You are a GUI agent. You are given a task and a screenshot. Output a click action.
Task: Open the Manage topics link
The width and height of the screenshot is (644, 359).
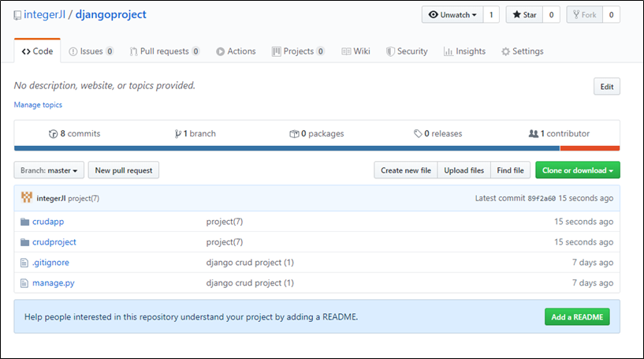point(38,105)
